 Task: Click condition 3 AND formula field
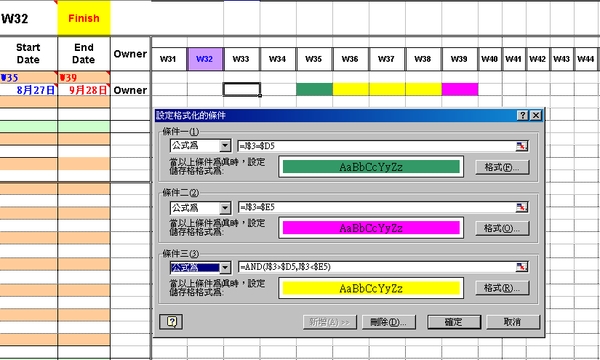coord(377,267)
